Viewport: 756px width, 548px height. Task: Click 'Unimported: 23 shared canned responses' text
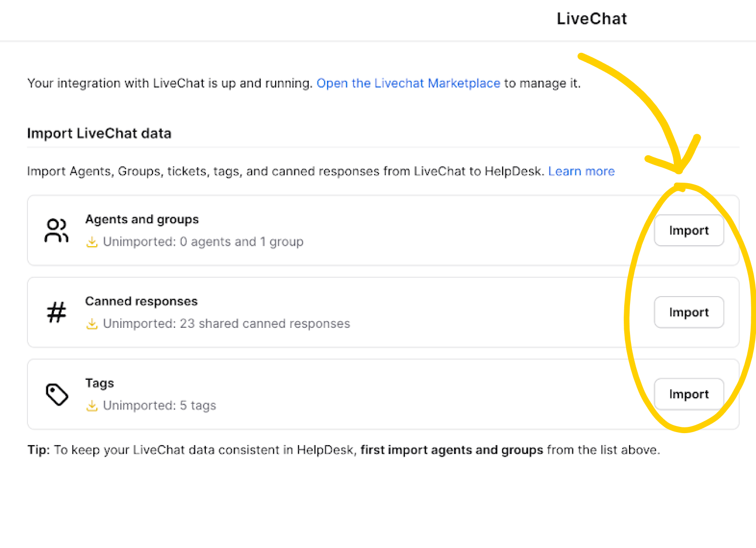(x=227, y=324)
